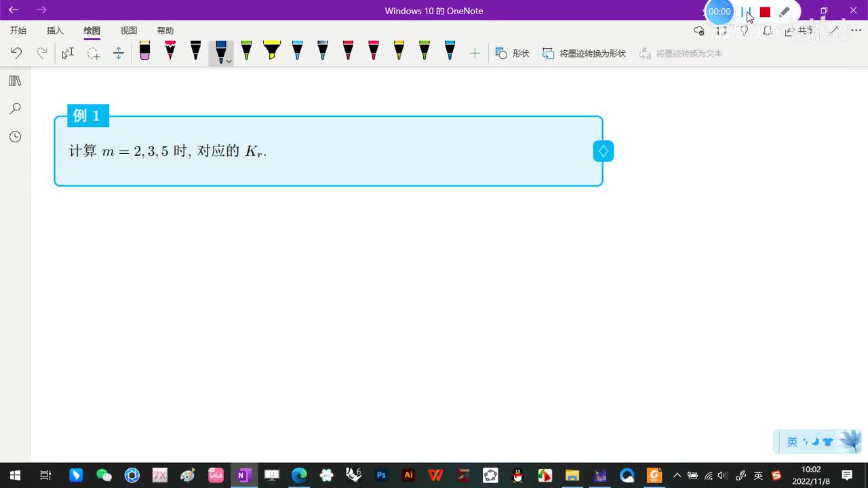Choose the first light blue pen
Viewport: 868px width, 488px height.
(x=297, y=51)
